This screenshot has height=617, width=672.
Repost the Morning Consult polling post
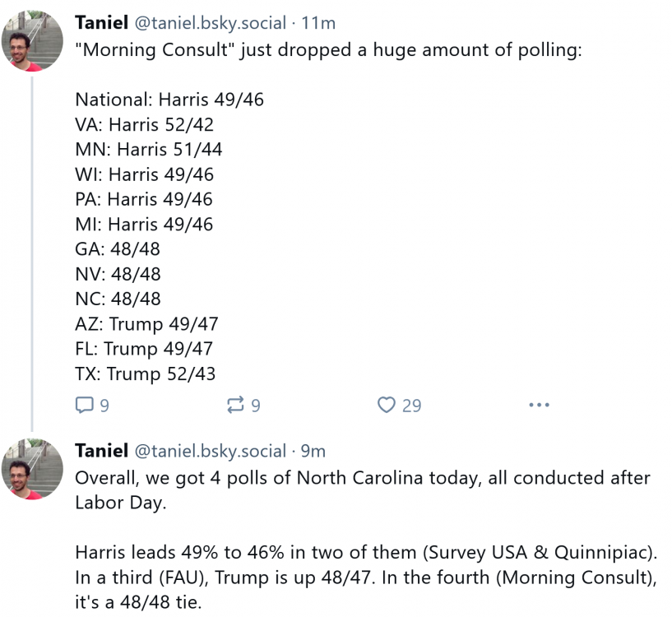pos(235,405)
